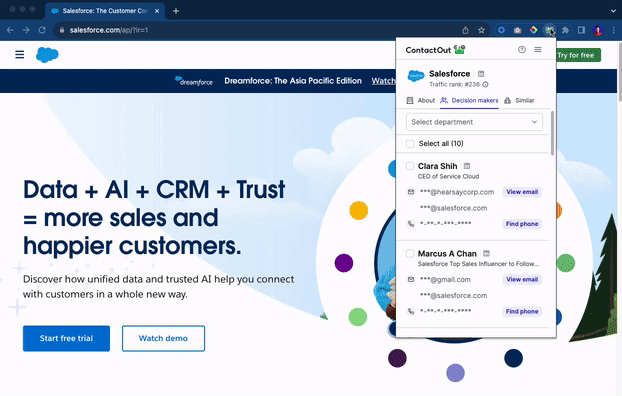
Task: Toggle the browser side panel icon
Action: click(582, 30)
